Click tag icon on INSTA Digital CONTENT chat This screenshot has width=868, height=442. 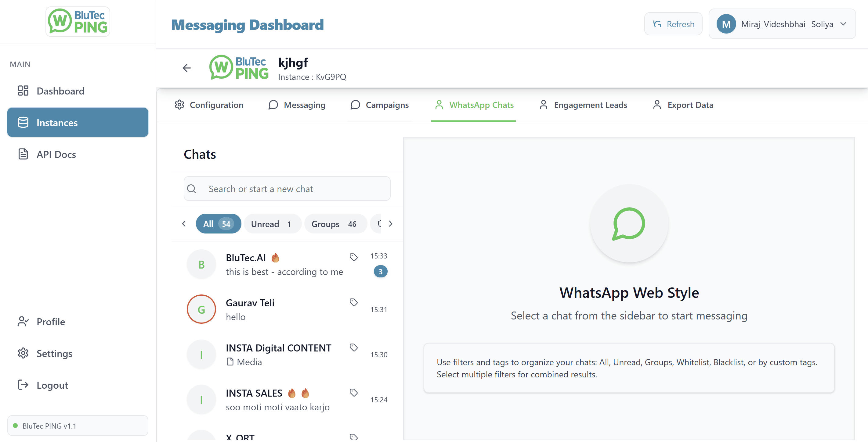(x=353, y=348)
